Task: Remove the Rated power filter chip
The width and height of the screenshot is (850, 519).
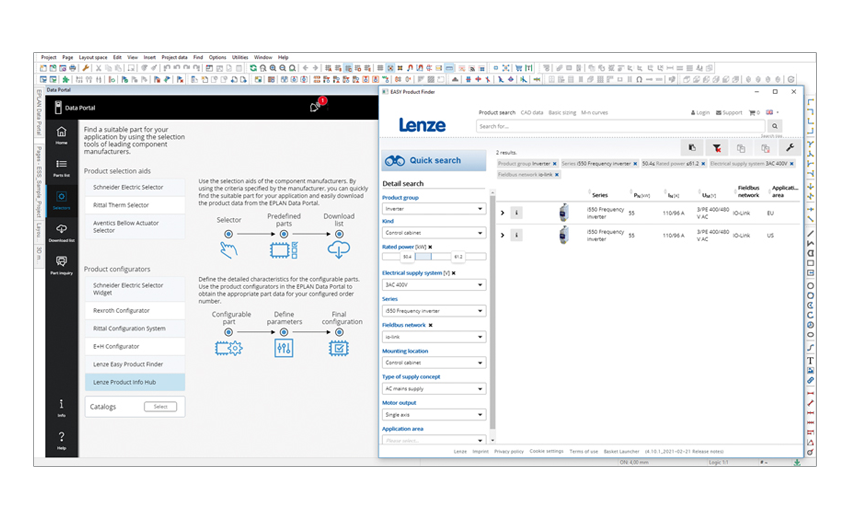Action: click(704, 163)
